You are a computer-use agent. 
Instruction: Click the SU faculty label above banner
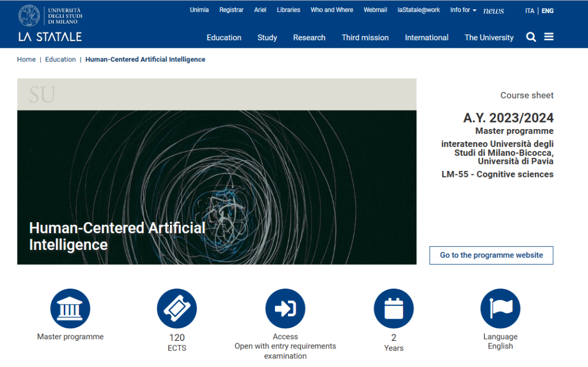[42, 94]
